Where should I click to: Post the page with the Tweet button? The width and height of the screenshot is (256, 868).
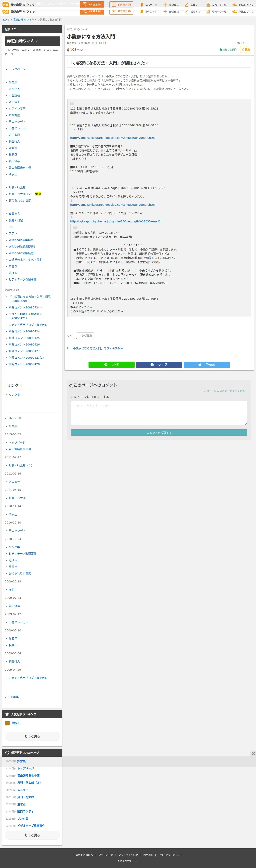[x=207, y=365]
